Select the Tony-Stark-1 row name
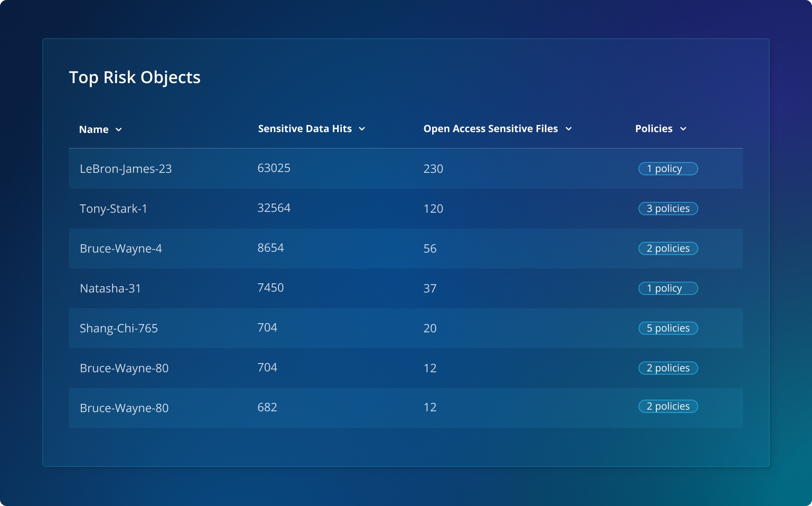 [x=113, y=209]
